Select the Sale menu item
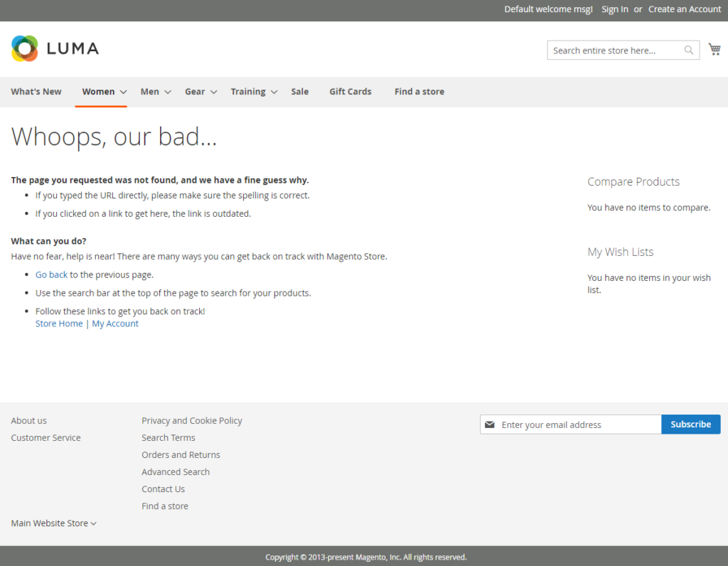The image size is (728, 566). pyautogui.click(x=300, y=92)
